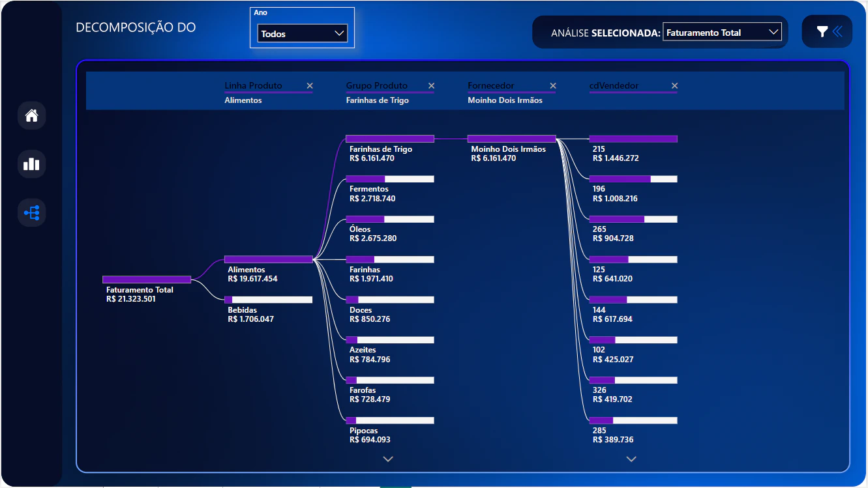The height and width of the screenshot is (488, 868).
Task: Select the Bebidas node bar
Action: pos(268,300)
